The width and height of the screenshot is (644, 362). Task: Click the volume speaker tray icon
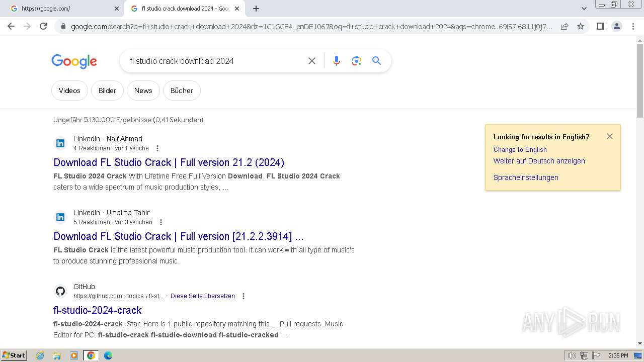coord(572,355)
